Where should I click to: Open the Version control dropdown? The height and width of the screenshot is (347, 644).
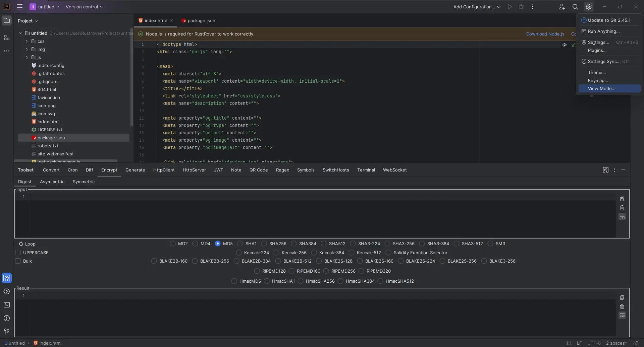pyautogui.click(x=84, y=7)
